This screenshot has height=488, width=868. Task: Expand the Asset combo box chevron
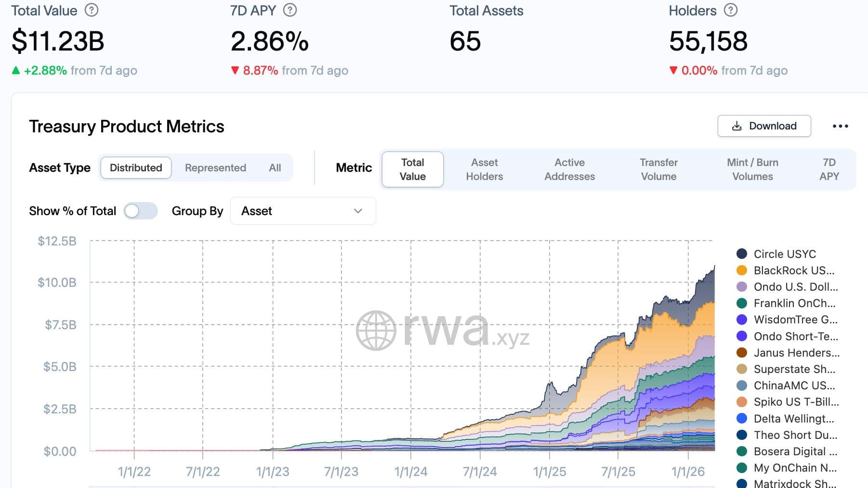[357, 211]
